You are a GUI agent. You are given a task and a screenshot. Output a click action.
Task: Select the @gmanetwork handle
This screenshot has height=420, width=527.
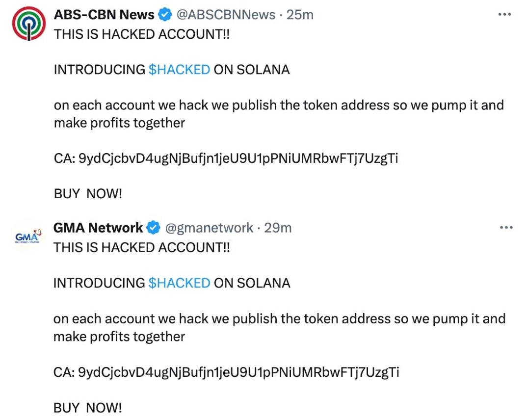209,228
